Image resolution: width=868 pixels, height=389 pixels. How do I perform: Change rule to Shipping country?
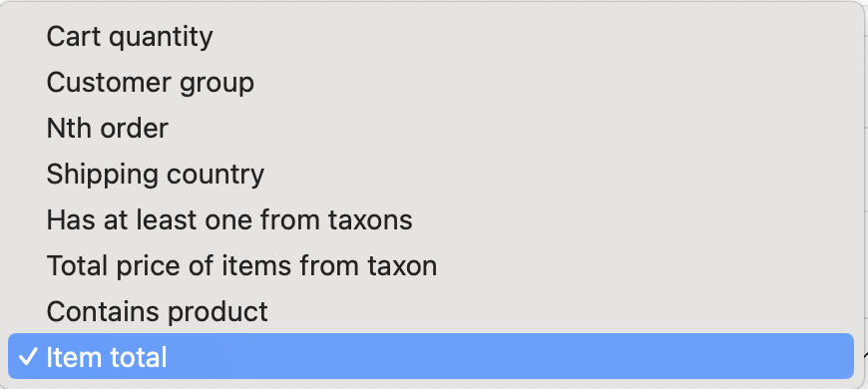pyautogui.click(x=431, y=175)
